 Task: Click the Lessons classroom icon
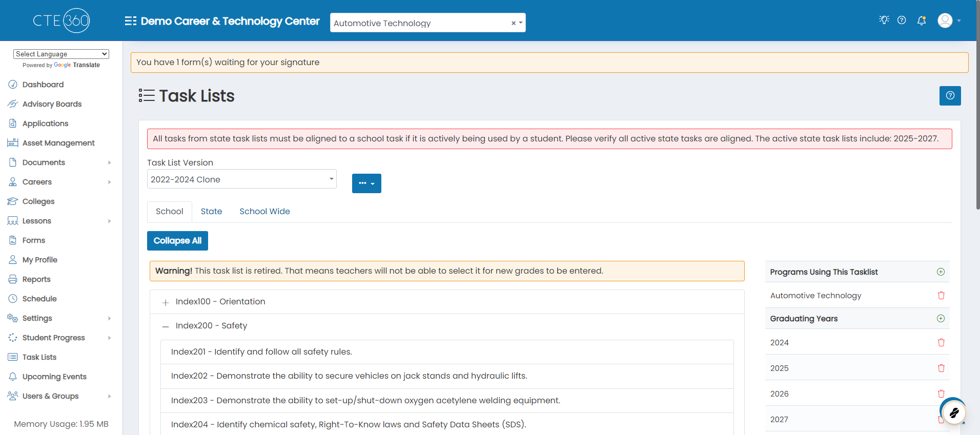pyautogui.click(x=13, y=221)
